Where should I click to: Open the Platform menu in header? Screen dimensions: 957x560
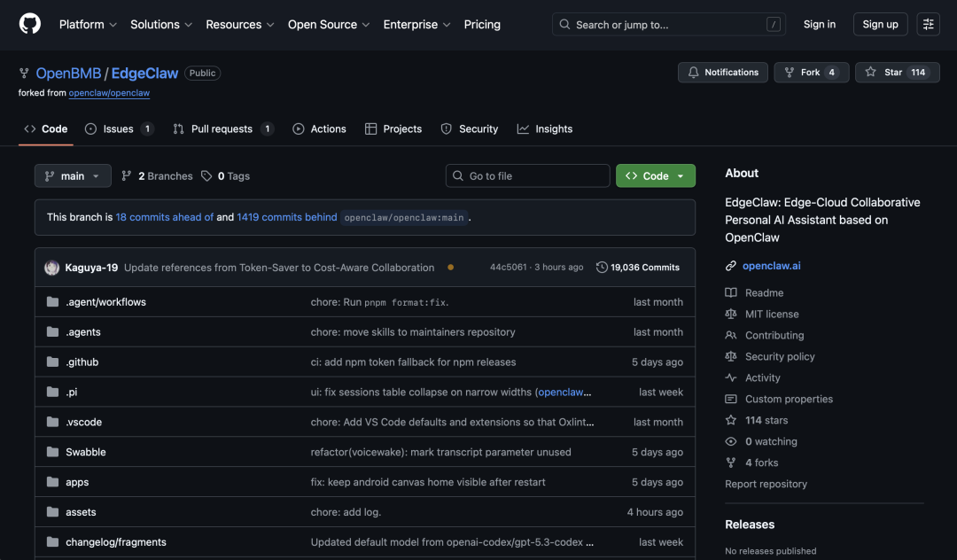pyautogui.click(x=88, y=25)
